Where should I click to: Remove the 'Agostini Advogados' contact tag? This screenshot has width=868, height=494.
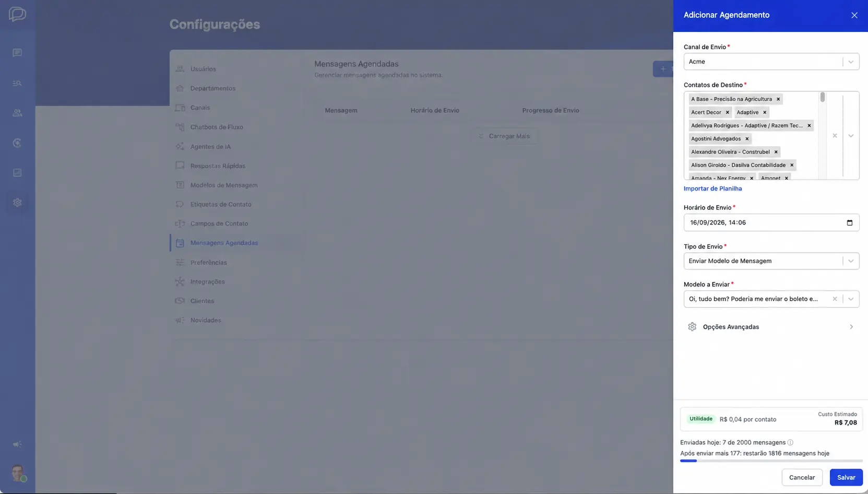click(x=747, y=139)
